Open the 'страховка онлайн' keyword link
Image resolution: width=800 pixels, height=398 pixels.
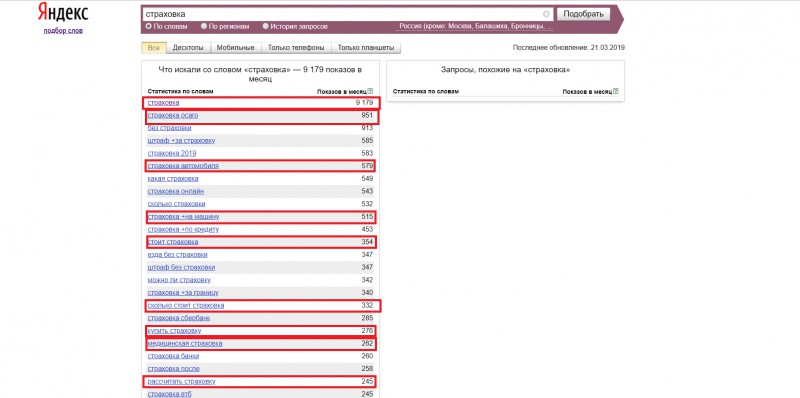point(176,191)
